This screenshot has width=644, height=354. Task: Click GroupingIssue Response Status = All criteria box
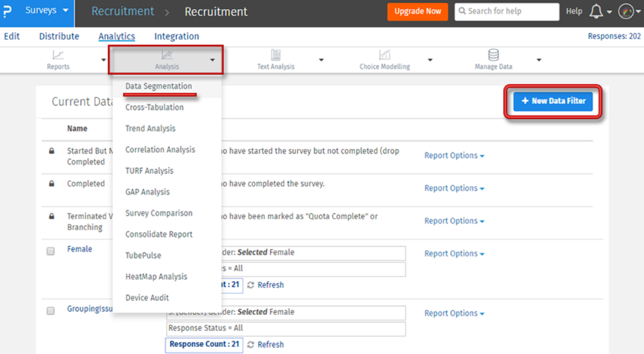[x=286, y=328]
